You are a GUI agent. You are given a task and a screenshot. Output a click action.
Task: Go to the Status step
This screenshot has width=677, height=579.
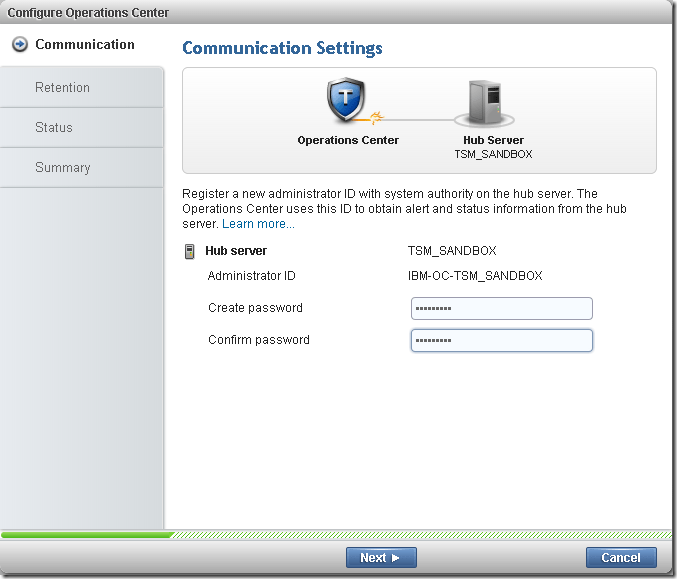click(x=54, y=128)
